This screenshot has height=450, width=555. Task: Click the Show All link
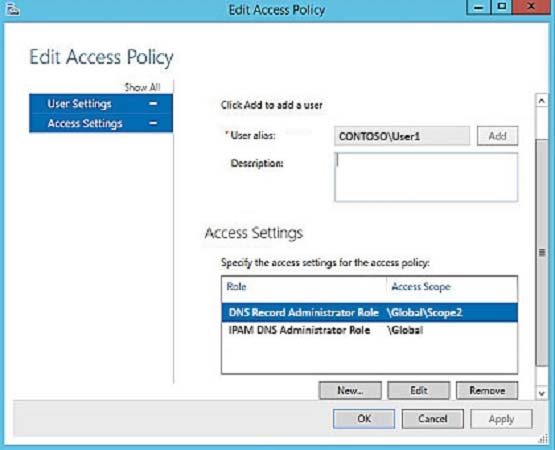[142, 87]
